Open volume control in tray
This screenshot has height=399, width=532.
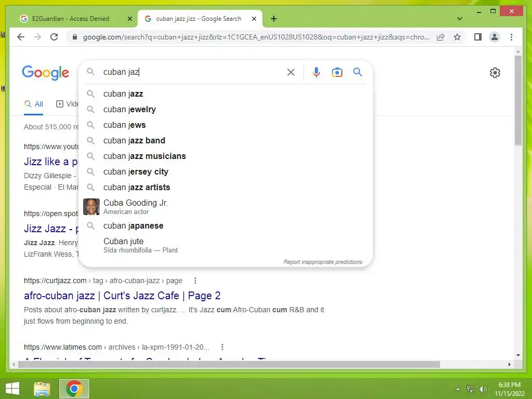point(483,389)
